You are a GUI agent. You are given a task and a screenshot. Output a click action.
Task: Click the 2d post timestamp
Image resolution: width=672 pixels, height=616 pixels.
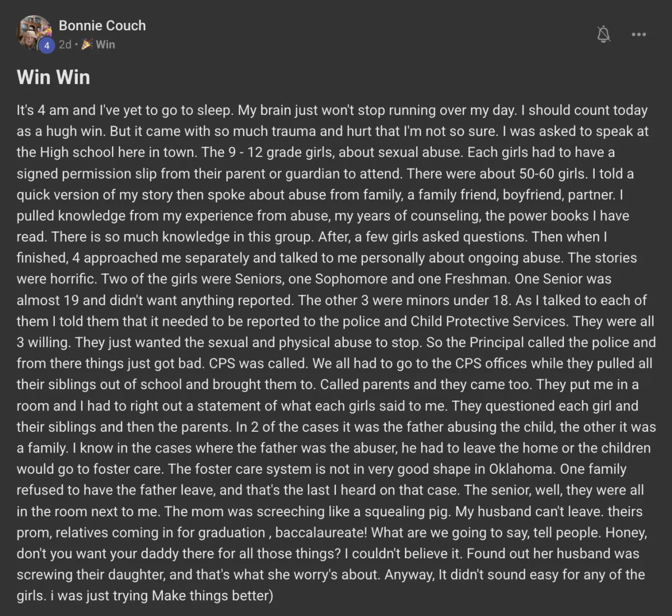click(65, 44)
